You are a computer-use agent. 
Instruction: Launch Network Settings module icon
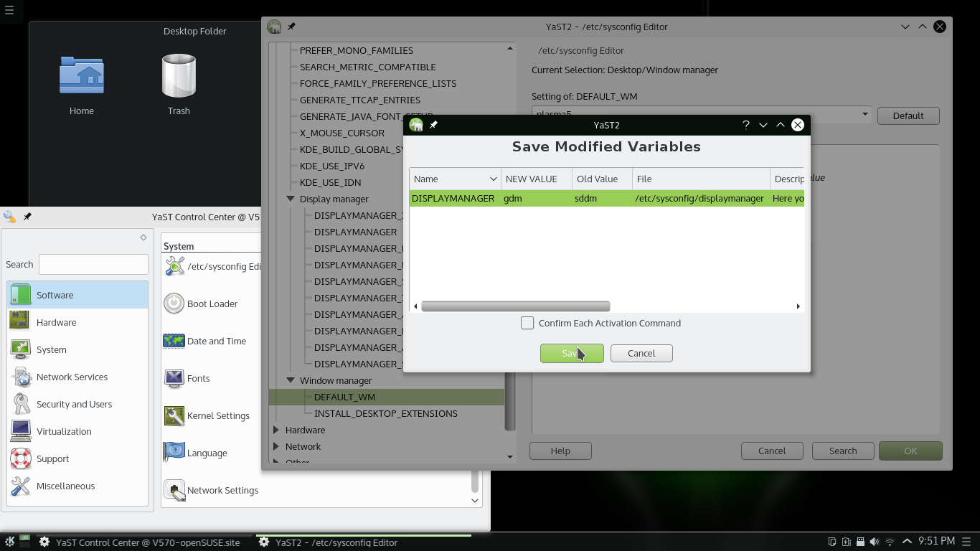(x=174, y=490)
